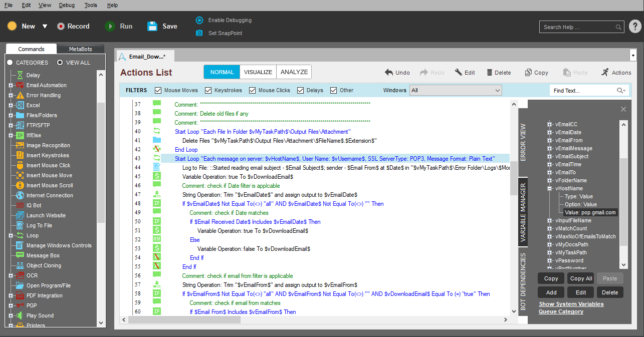
Task: Open the Windows dropdown showing All
Action: (x=456, y=90)
